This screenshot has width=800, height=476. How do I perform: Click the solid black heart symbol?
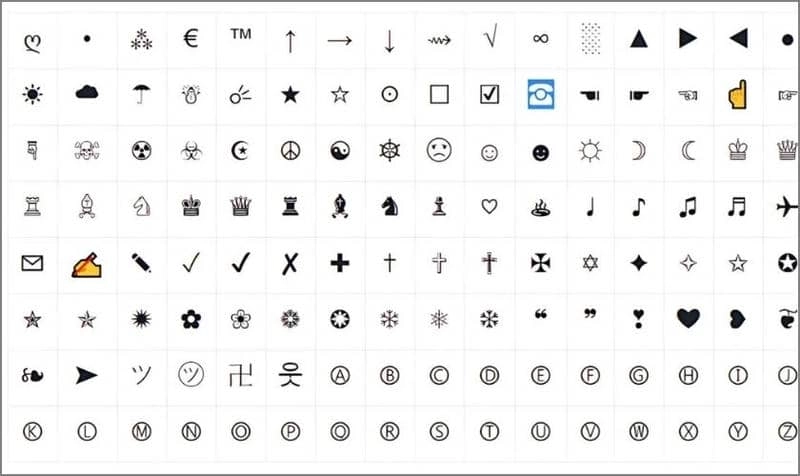(x=688, y=319)
